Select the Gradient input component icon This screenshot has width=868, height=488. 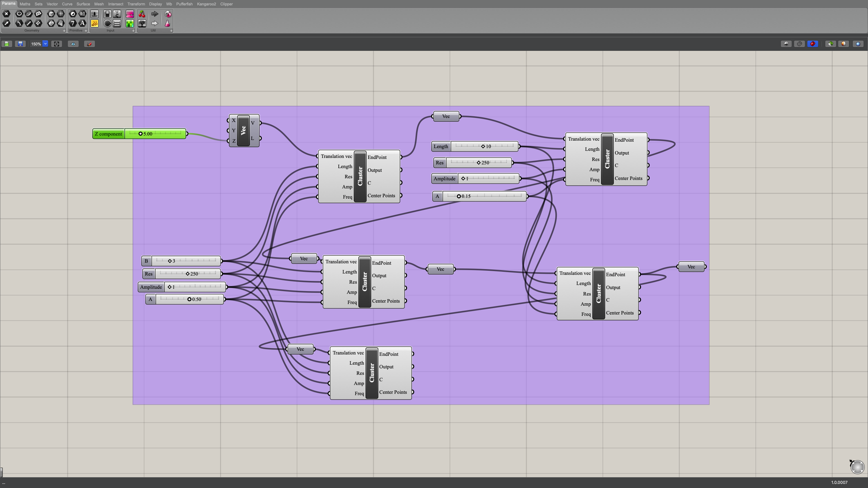[x=129, y=14]
